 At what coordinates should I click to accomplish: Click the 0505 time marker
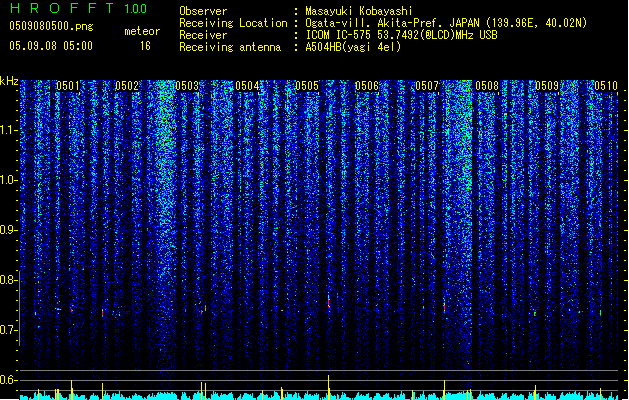307,85
